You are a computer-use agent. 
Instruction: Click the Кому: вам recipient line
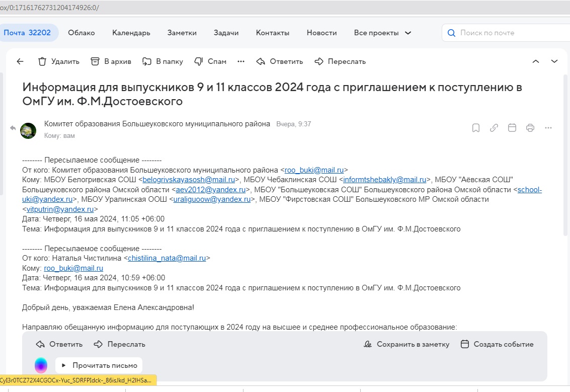(60, 136)
